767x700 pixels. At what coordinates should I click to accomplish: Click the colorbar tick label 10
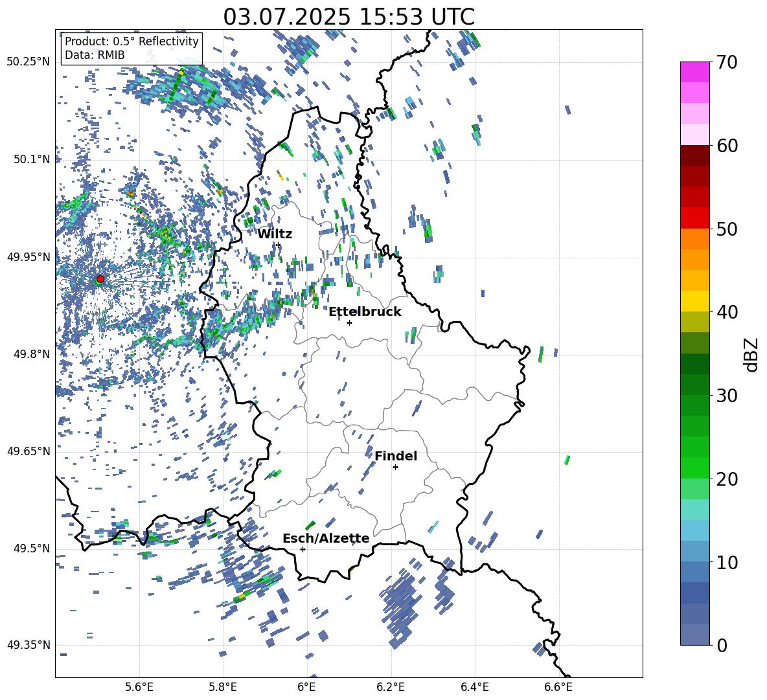[x=727, y=562]
